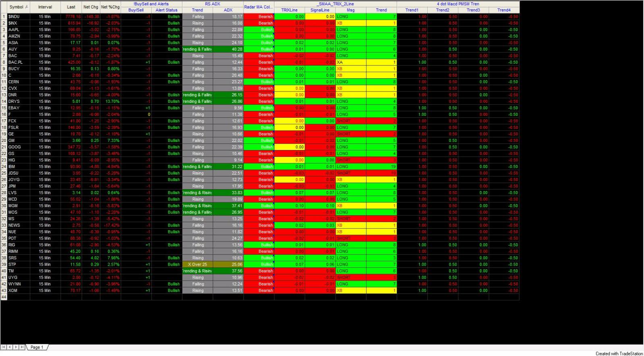Click the +1 Buy/Sell value for EBAY

136,108
